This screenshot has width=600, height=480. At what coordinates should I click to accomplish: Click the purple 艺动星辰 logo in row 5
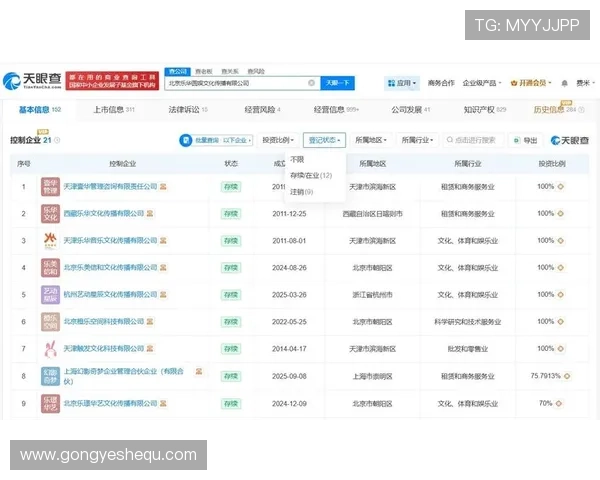51,295
